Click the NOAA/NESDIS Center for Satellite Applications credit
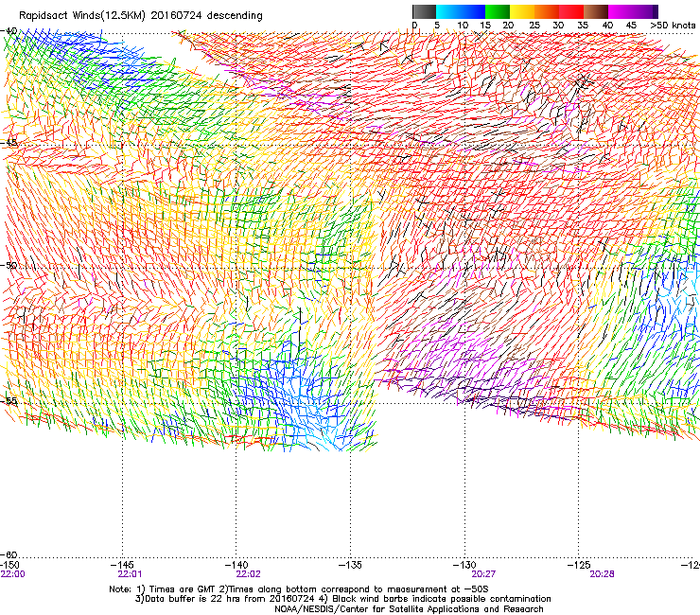 point(409,609)
